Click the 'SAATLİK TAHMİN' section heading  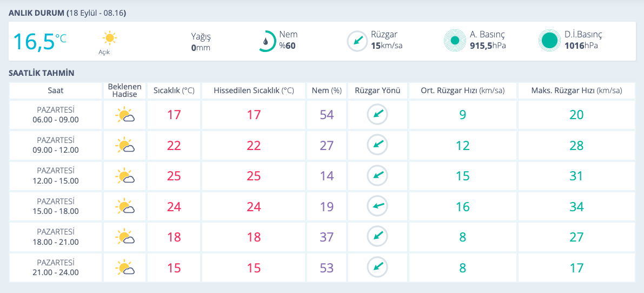42,73
